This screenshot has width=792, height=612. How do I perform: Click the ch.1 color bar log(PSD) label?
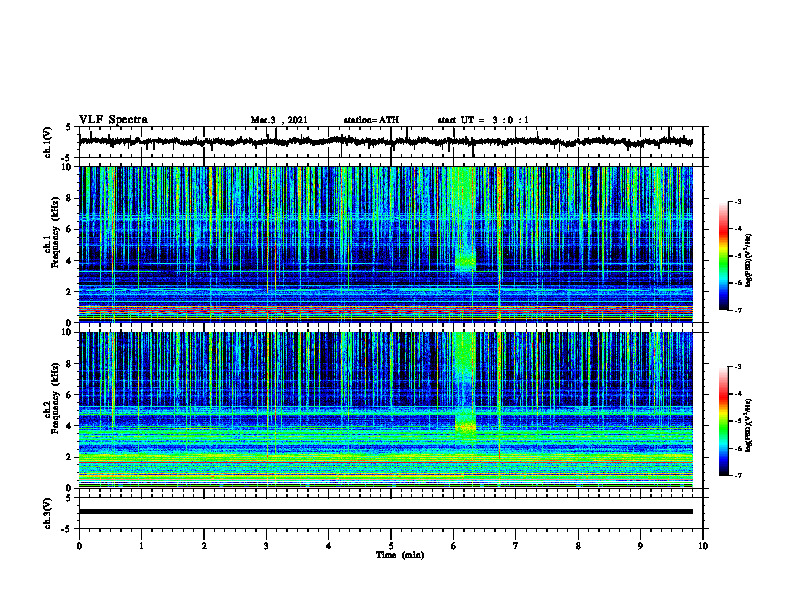point(749,261)
